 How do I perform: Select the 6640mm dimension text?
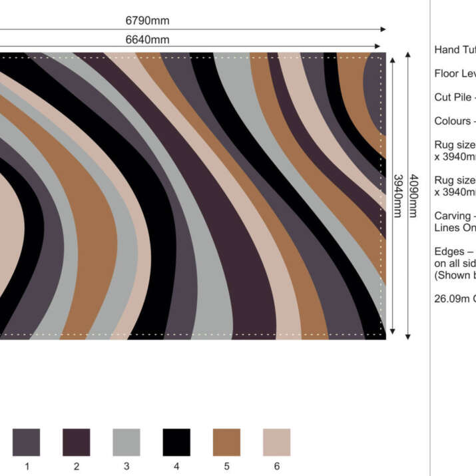(x=148, y=40)
